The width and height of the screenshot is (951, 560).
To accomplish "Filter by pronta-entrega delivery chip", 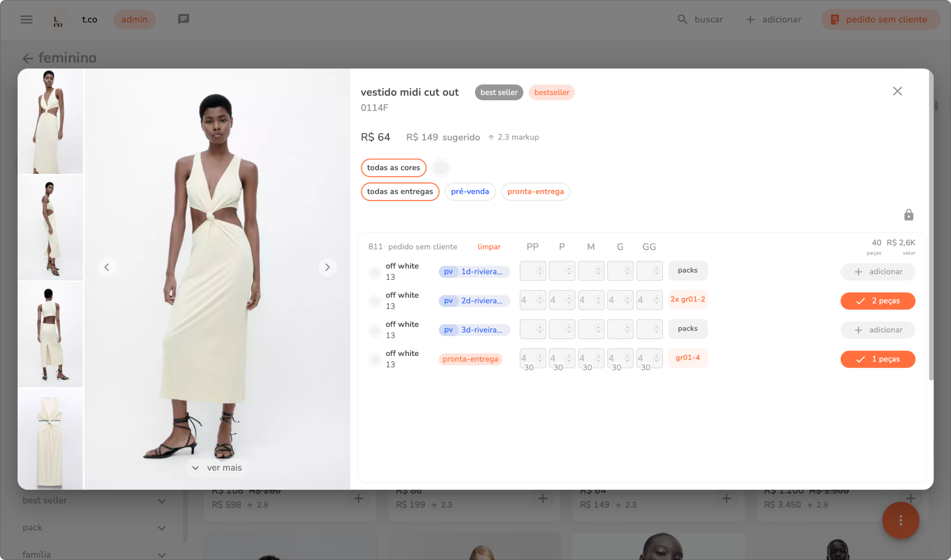I will coord(535,191).
